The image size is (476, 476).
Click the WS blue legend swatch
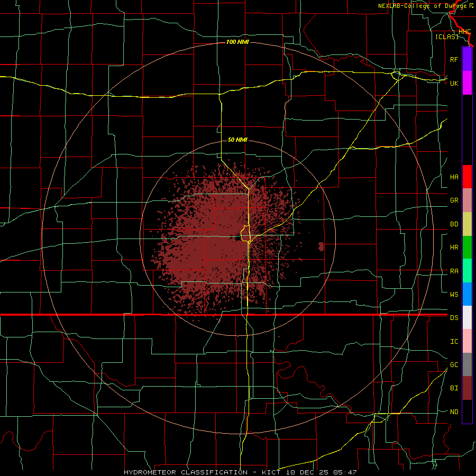point(467,294)
